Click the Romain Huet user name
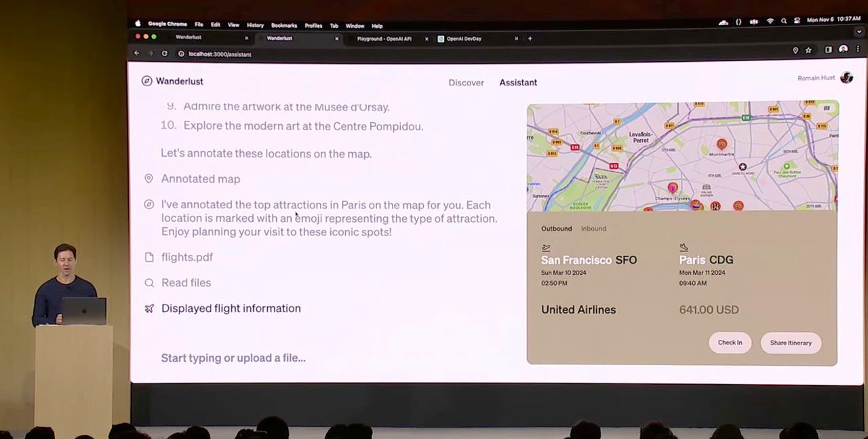 click(816, 78)
